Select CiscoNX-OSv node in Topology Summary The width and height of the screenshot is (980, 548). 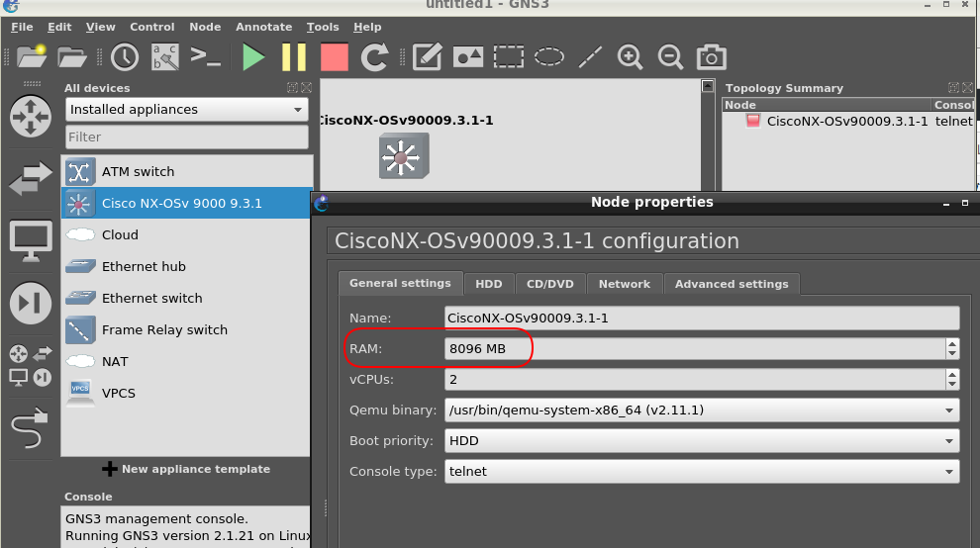(847, 122)
